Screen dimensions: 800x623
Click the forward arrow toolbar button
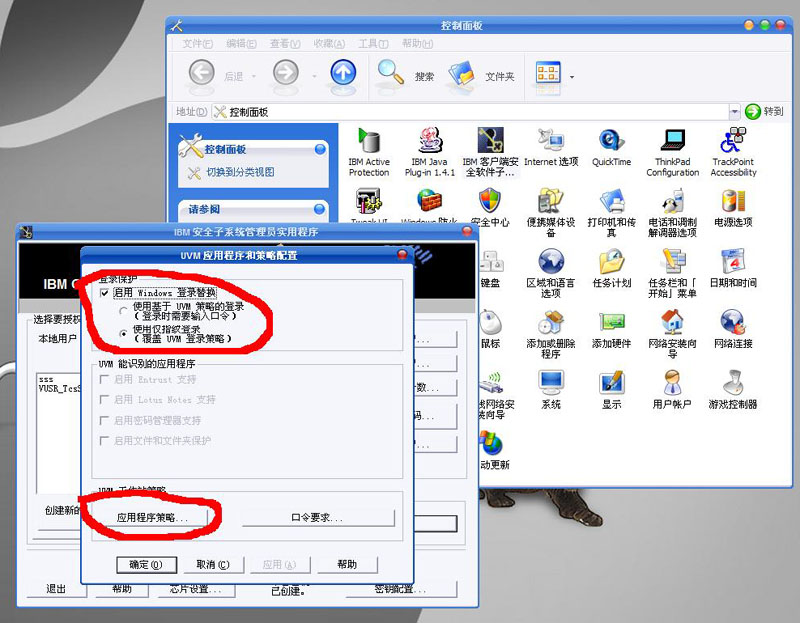tap(286, 72)
